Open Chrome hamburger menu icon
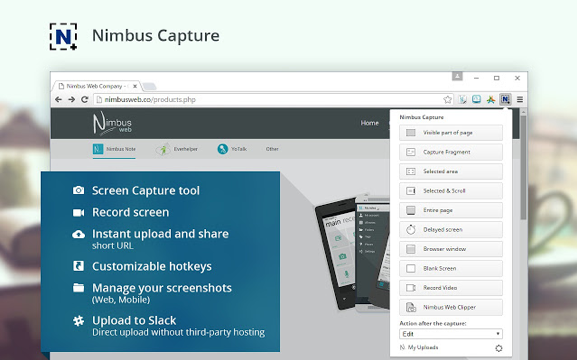 click(x=520, y=99)
